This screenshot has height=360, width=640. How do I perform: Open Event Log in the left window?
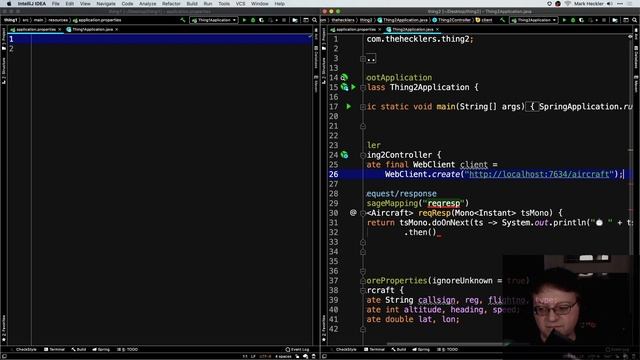(x=298, y=349)
